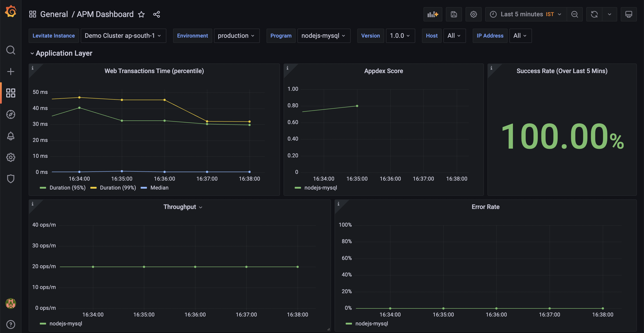The width and height of the screenshot is (644, 333).
Task: Star the APM Dashboard as favorite
Action: click(141, 14)
